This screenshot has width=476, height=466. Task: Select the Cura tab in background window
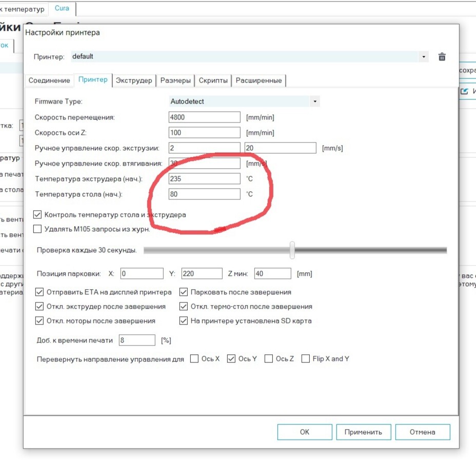(62, 9)
